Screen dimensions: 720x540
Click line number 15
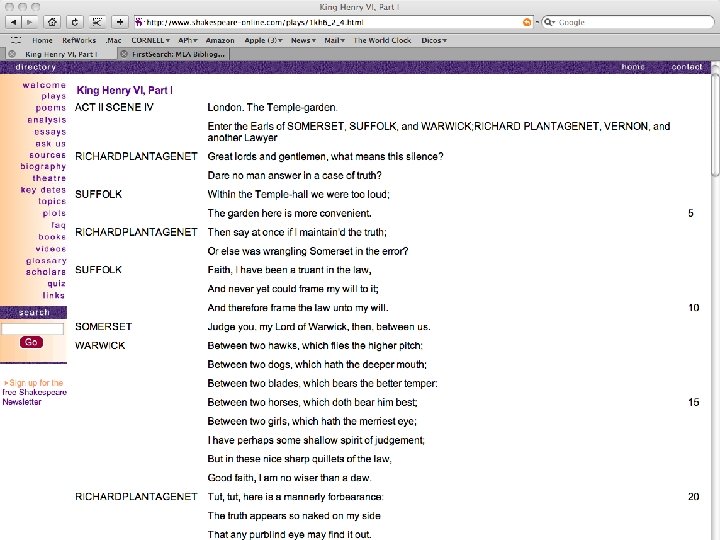tap(693, 402)
